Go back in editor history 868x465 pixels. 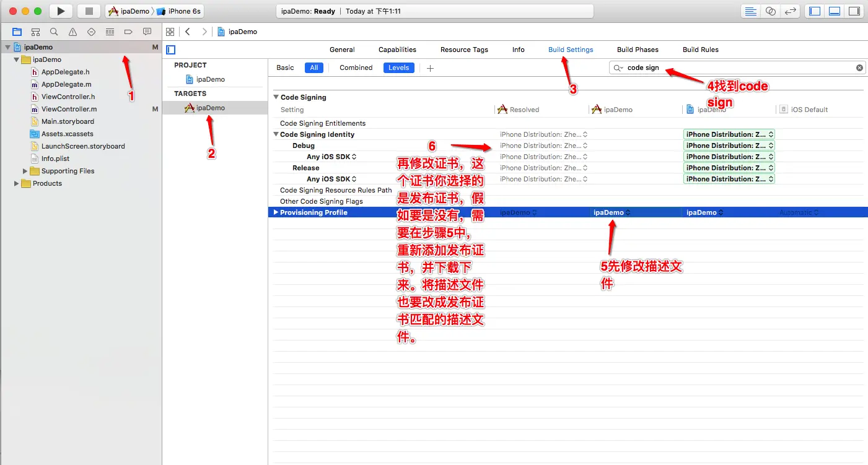[x=188, y=32]
